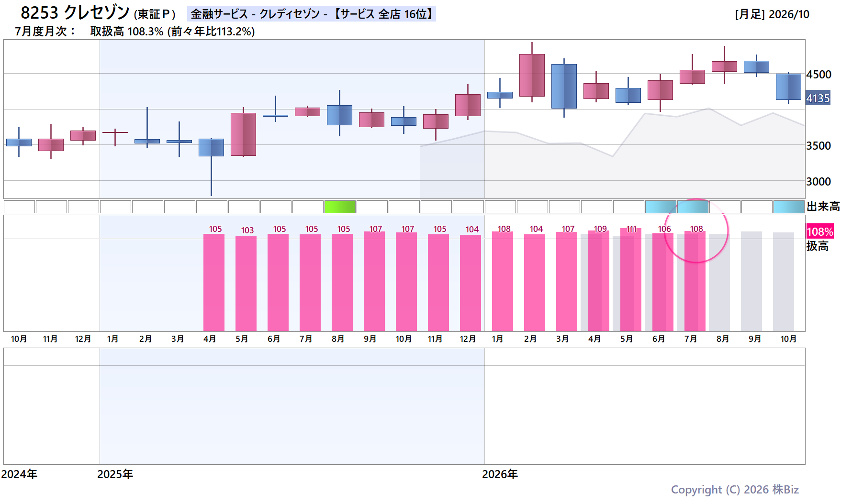
Task: Click the Copyright (C) 2026 株Biz text
Action: coord(735,490)
